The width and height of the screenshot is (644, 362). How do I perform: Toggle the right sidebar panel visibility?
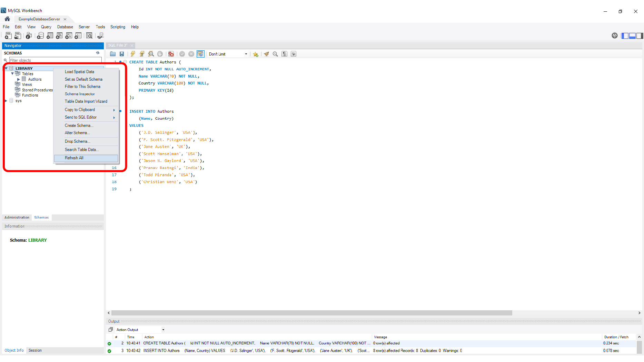tap(640, 36)
